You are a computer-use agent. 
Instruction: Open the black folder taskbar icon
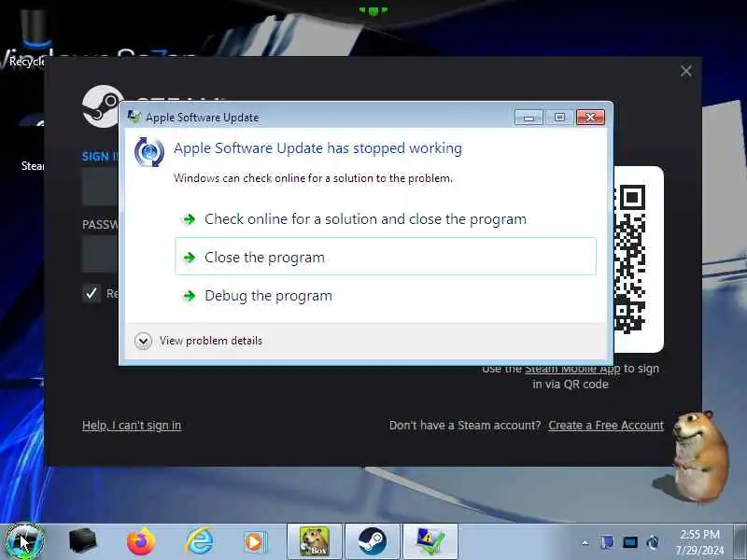[x=82, y=541]
